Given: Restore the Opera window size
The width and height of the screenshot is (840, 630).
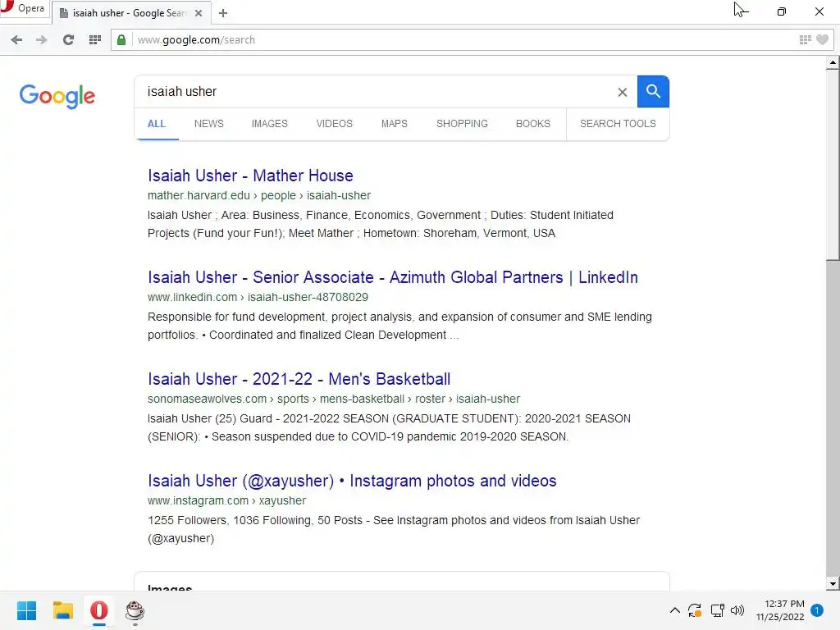Looking at the screenshot, I should 782,11.
